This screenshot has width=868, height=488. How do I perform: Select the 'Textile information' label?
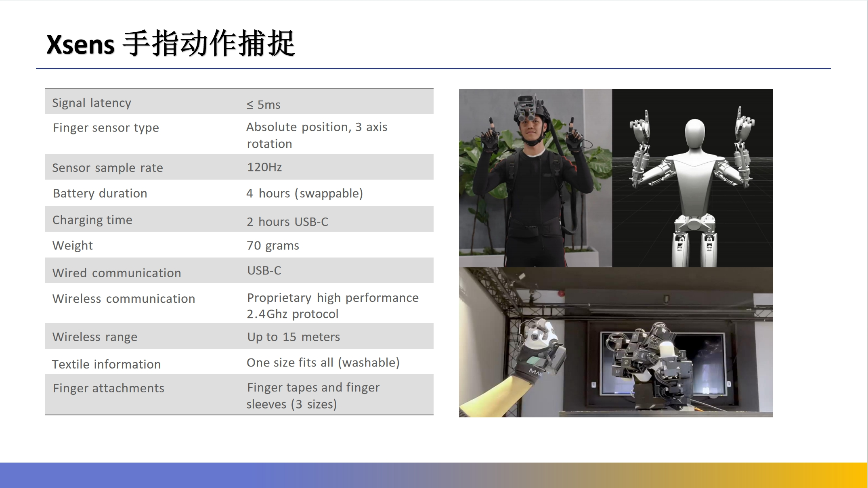click(106, 364)
